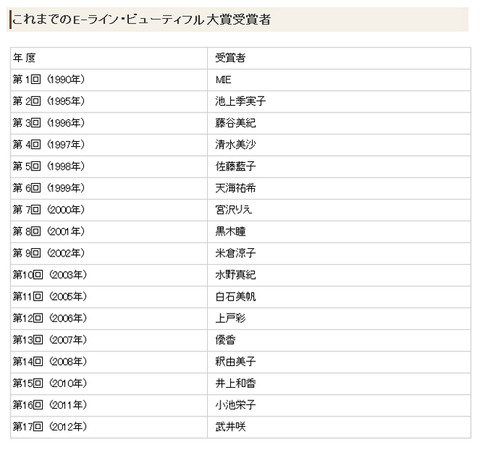Select the winner 宮沢りえ
The width and height of the screenshot is (480, 450).
[x=233, y=210]
